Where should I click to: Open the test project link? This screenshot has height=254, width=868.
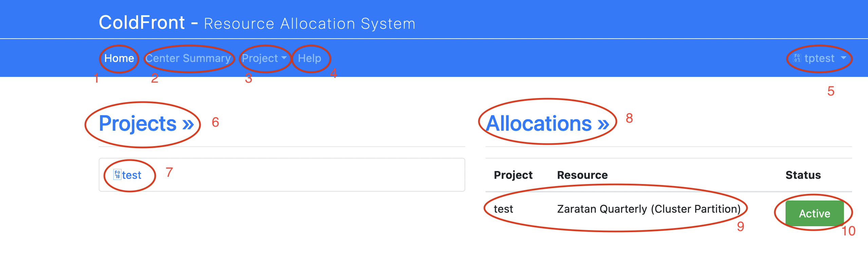pyautogui.click(x=132, y=175)
